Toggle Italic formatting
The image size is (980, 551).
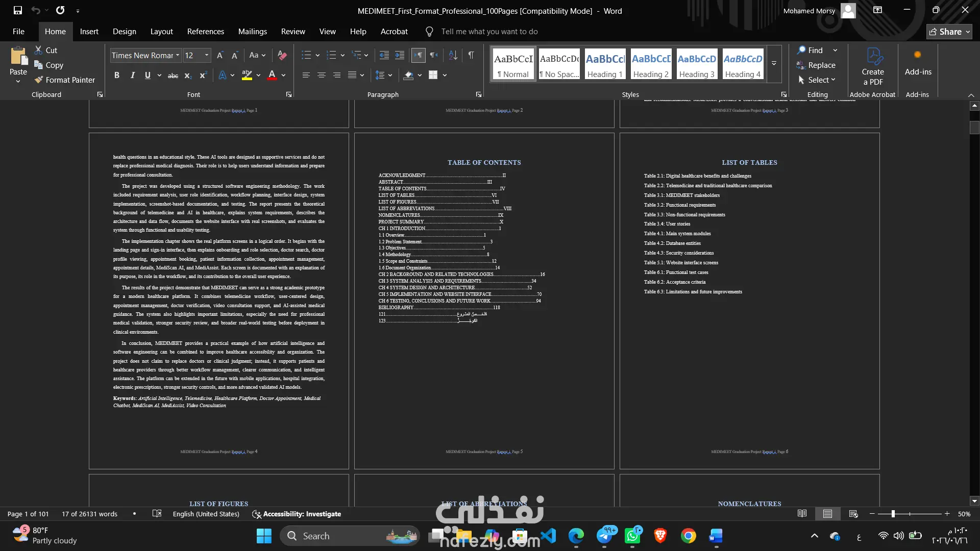point(133,75)
